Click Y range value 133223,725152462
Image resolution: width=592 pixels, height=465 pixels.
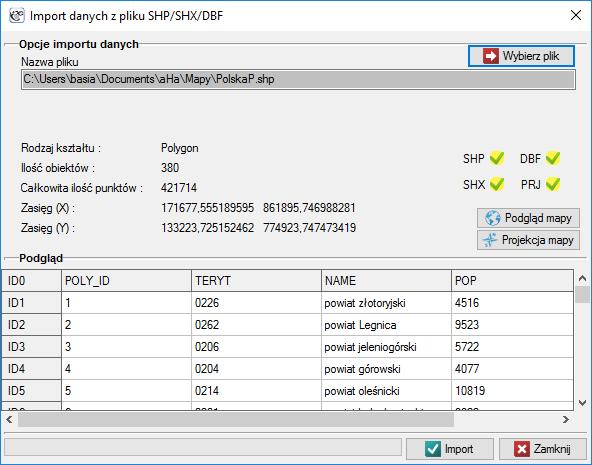tap(207, 228)
